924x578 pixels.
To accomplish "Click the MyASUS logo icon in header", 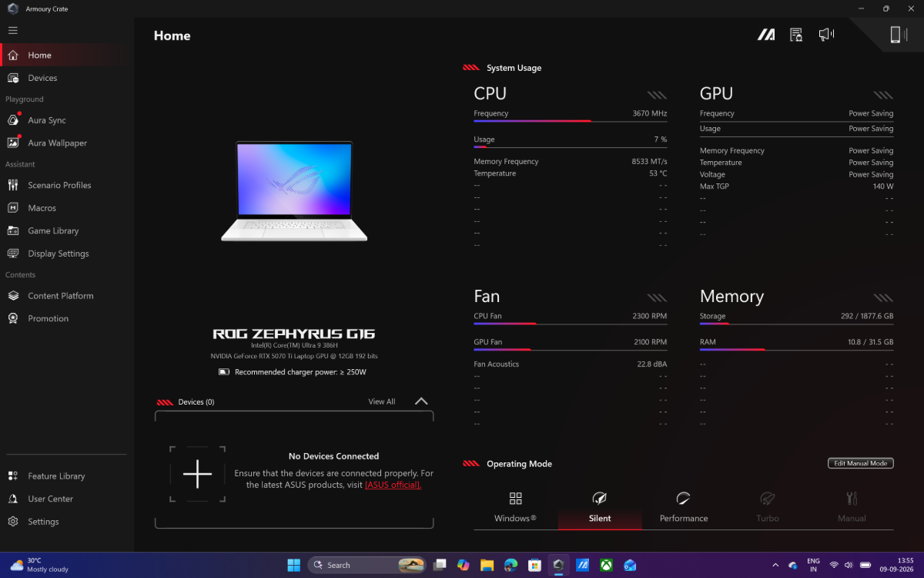I will point(766,35).
